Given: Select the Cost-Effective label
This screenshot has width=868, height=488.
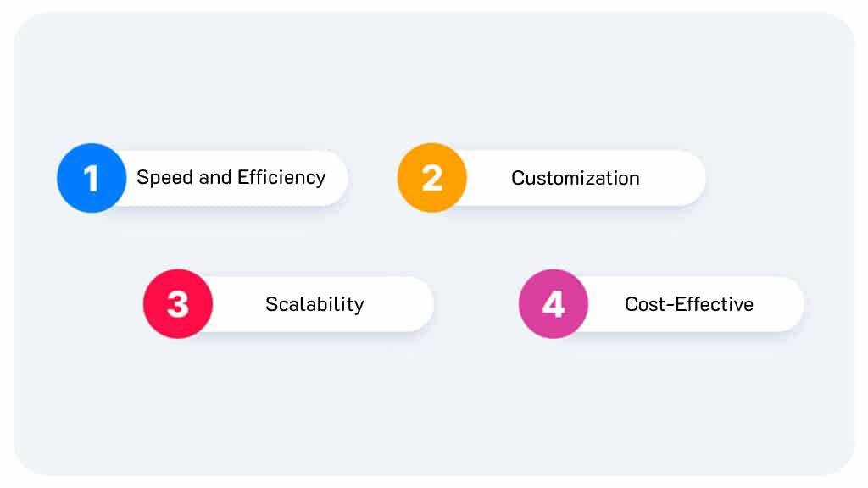Looking at the screenshot, I should pos(688,304).
